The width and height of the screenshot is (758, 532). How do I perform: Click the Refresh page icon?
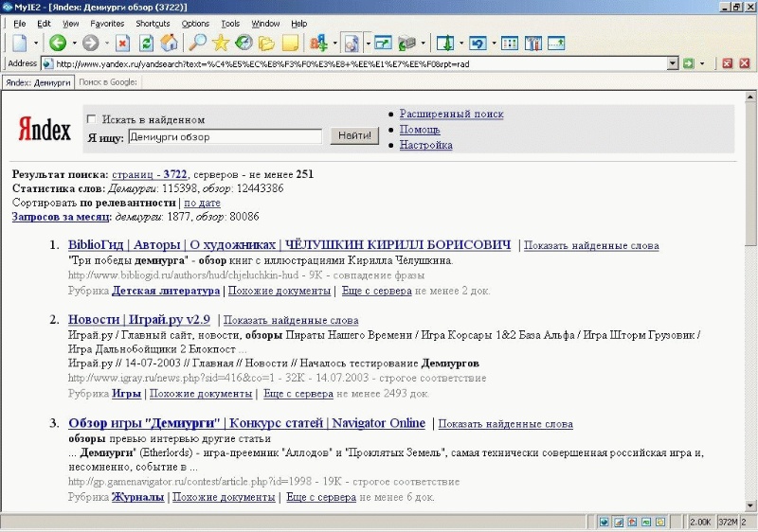tap(146, 44)
